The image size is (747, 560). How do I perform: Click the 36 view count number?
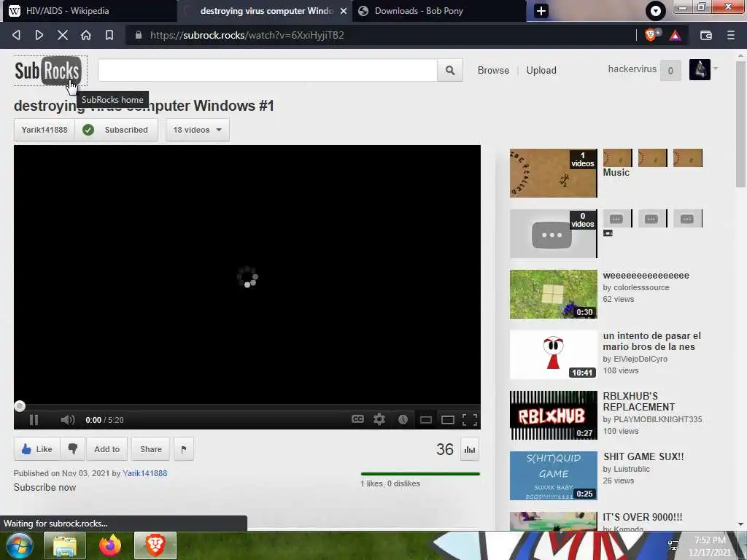(x=444, y=449)
